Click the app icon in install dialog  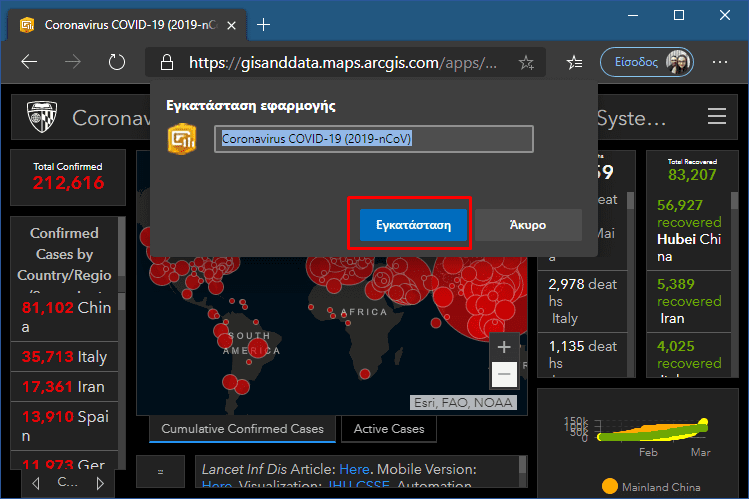(182, 139)
